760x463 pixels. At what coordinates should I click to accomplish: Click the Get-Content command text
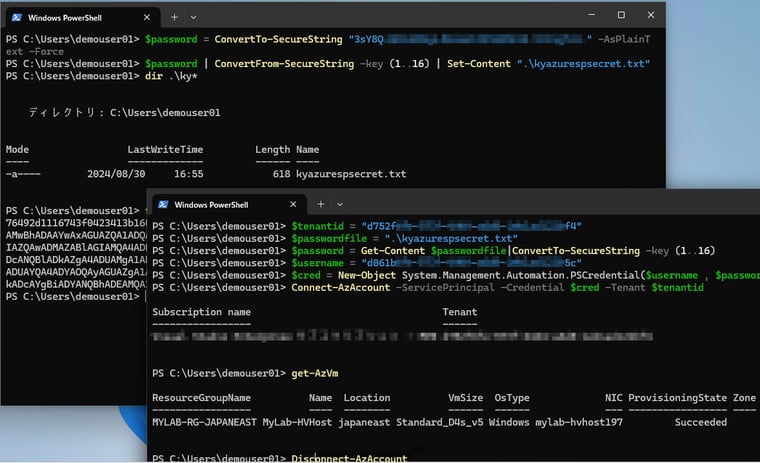393,251
